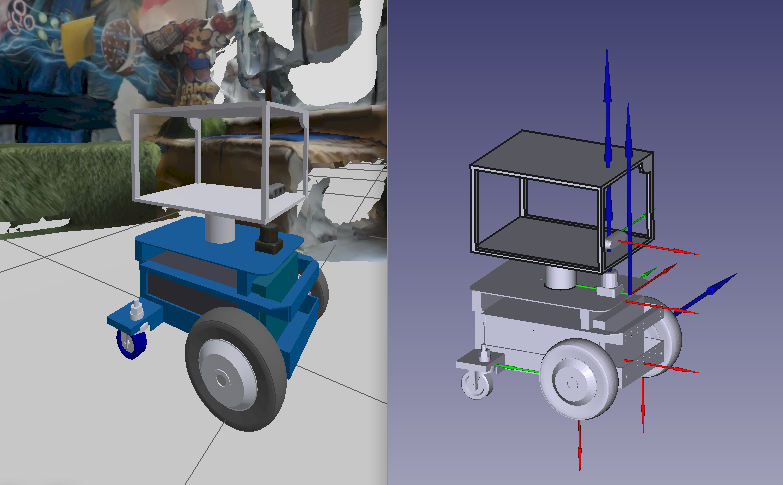Viewport: 783px width, 485px height.
Task: Select the white shelf plate on blue robot
Action: 220,201
